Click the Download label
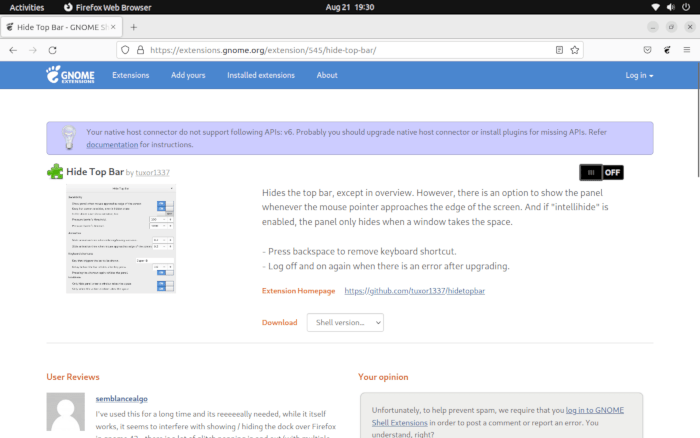 [279, 322]
